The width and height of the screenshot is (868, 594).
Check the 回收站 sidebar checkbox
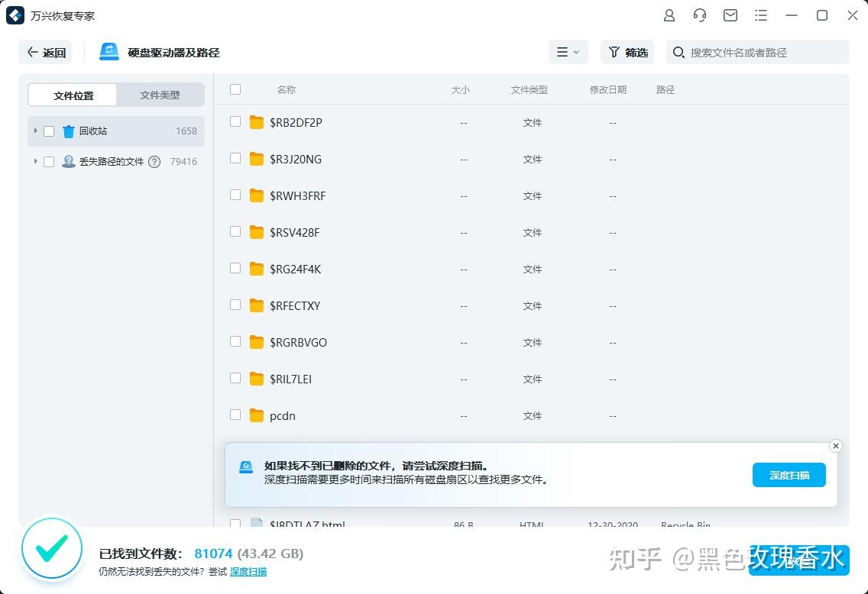[49, 131]
